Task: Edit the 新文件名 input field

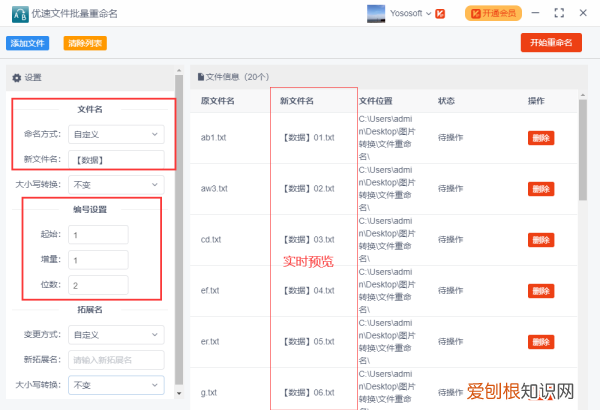Action: click(x=116, y=160)
